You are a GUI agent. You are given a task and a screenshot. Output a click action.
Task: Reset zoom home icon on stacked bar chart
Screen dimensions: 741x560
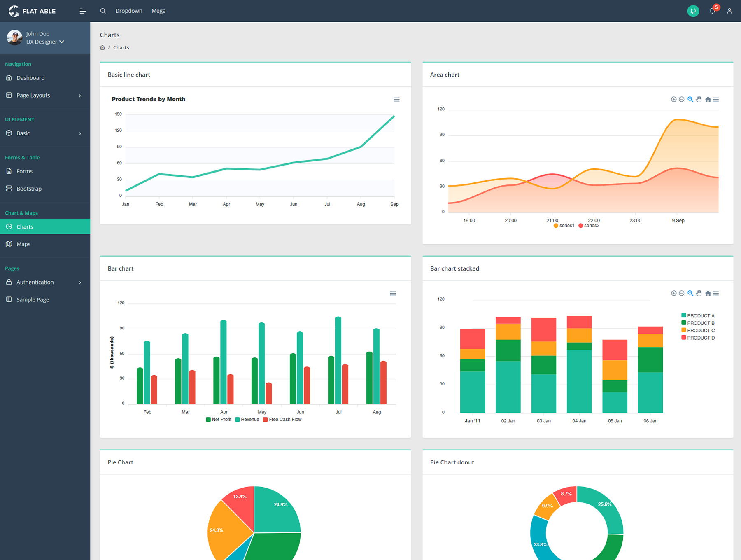pyautogui.click(x=708, y=293)
